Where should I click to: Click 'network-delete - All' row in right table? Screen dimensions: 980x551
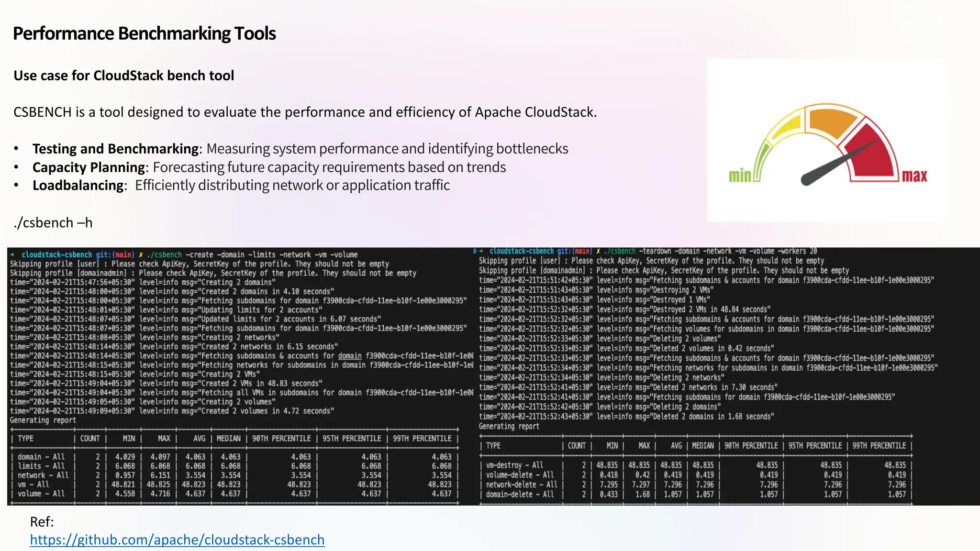coord(696,485)
